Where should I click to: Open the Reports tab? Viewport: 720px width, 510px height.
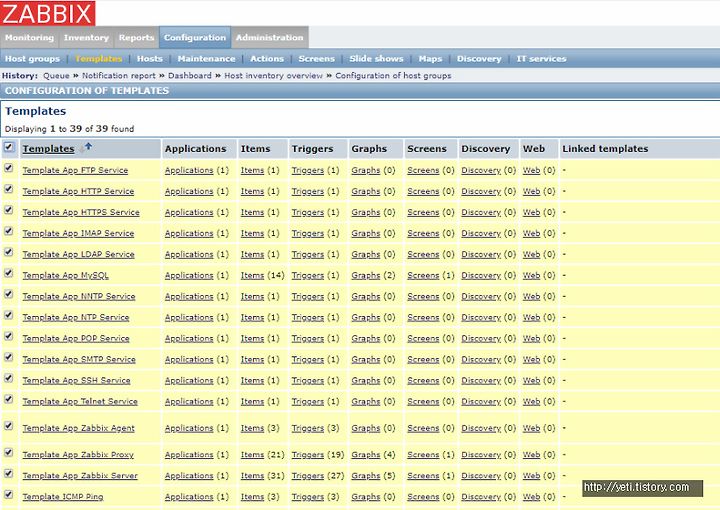(x=136, y=38)
